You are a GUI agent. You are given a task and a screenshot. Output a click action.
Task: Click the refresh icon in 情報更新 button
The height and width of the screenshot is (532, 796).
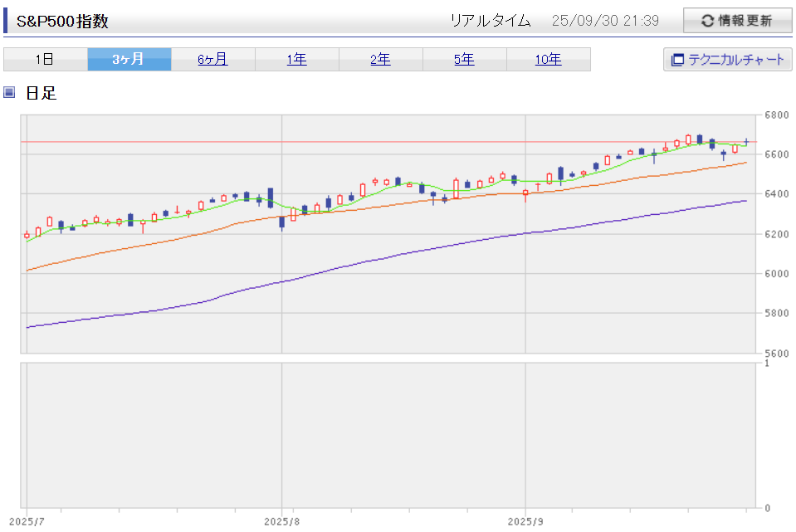(707, 22)
